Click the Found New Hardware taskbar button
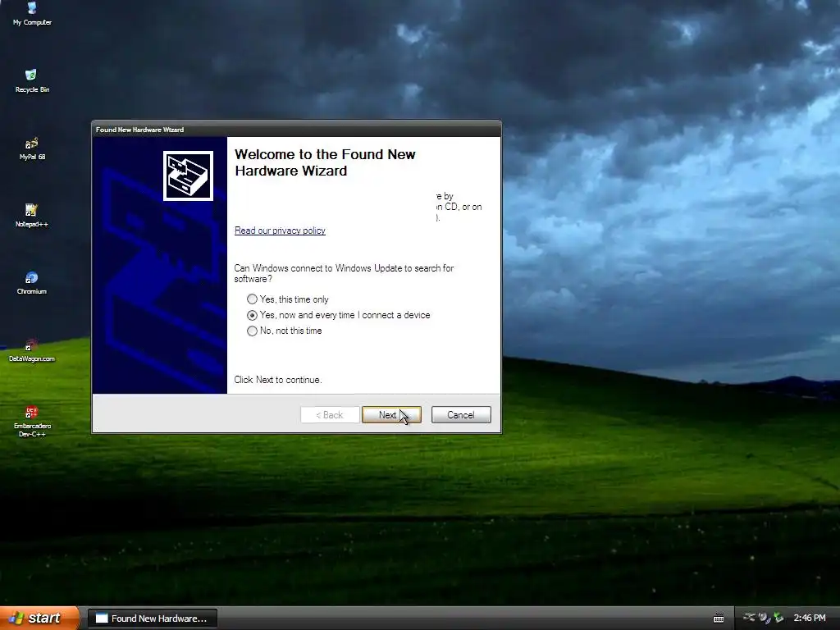This screenshot has width=840, height=630. [152, 619]
